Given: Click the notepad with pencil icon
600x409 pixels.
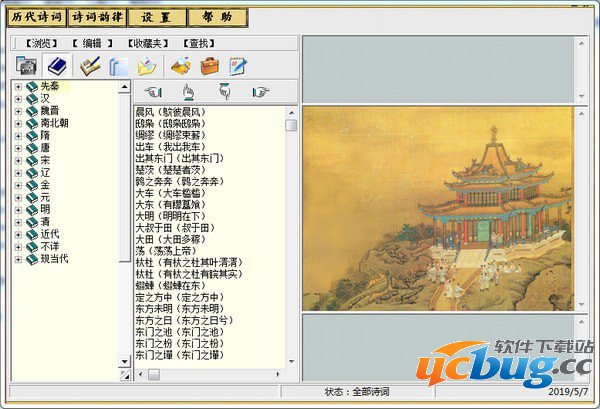Looking at the screenshot, I should pyautogui.click(x=237, y=67).
